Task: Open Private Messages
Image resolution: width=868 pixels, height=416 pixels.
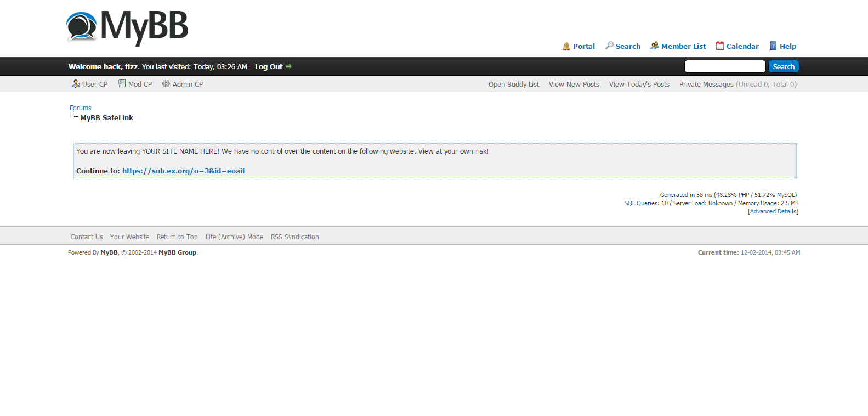Action: pos(706,85)
